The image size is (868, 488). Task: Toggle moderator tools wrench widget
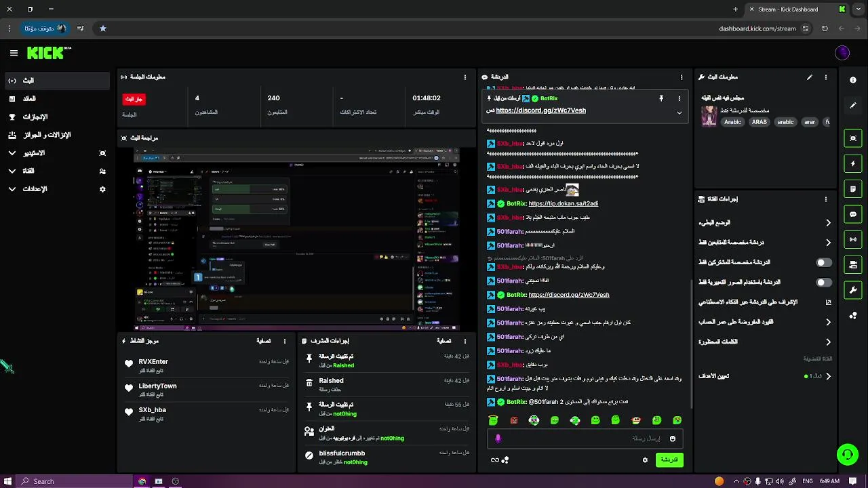point(853,290)
